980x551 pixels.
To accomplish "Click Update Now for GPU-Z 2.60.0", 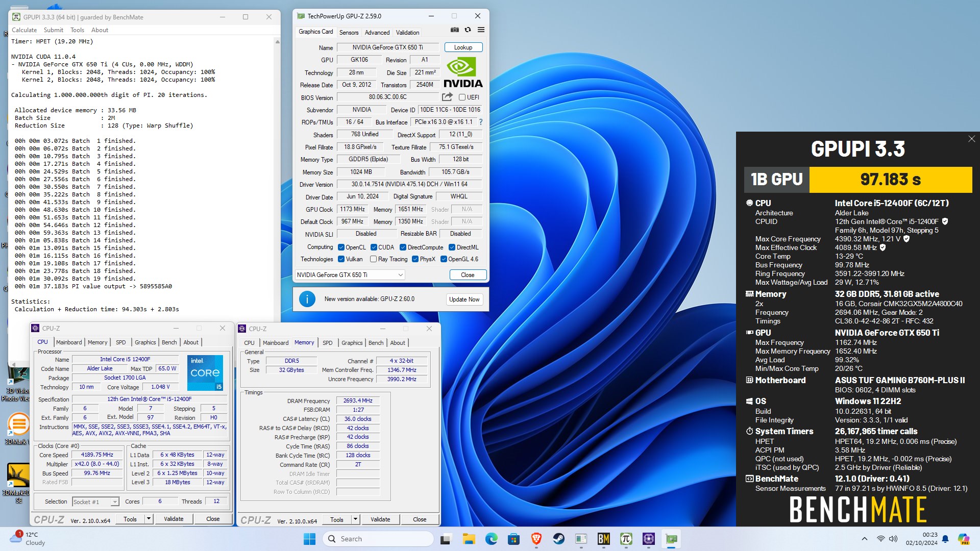I will (x=464, y=299).
